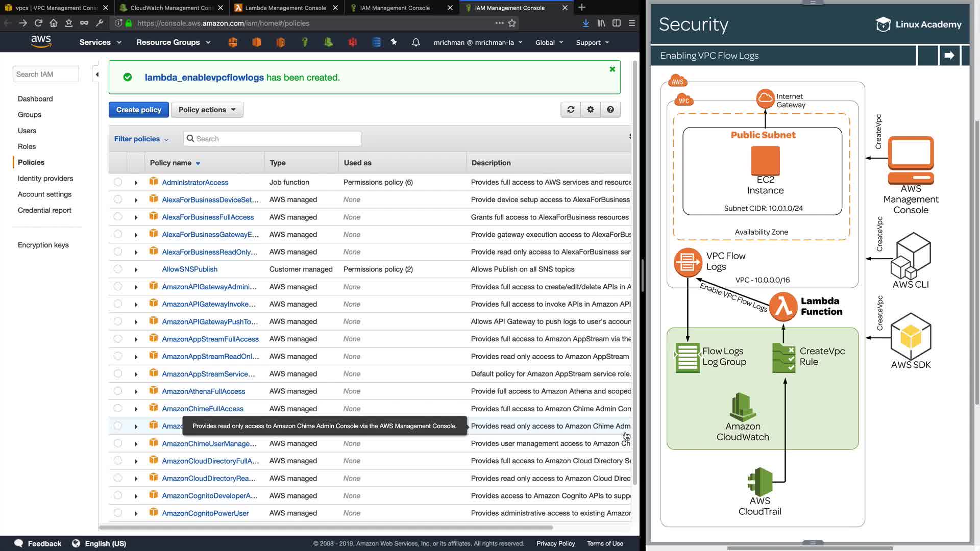Click the AWS notifications bell icon

pyautogui.click(x=416, y=42)
